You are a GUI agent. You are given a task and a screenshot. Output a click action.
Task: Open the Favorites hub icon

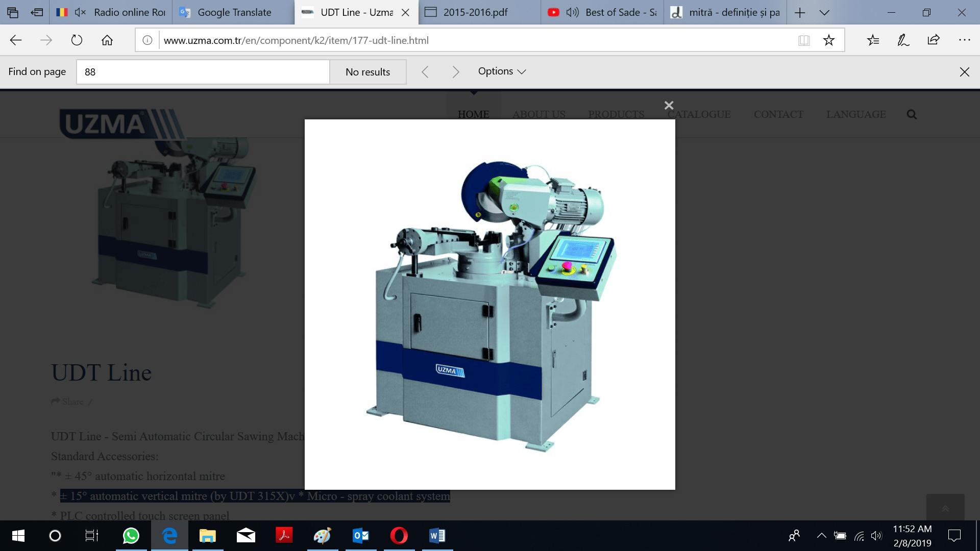pos(873,40)
